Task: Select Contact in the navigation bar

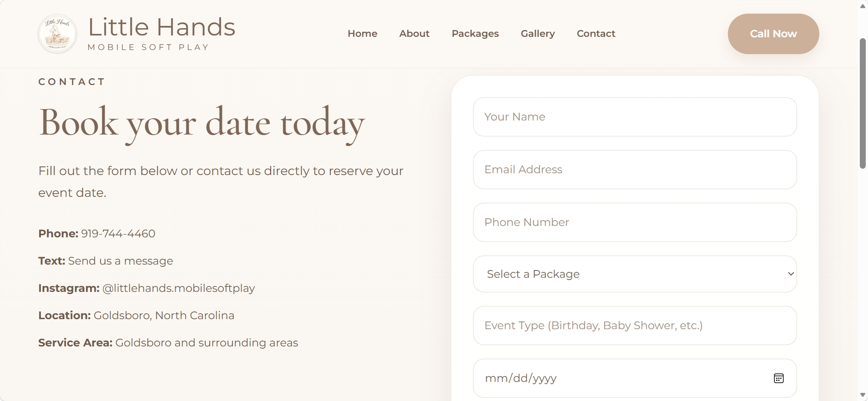Action: point(595,34)
